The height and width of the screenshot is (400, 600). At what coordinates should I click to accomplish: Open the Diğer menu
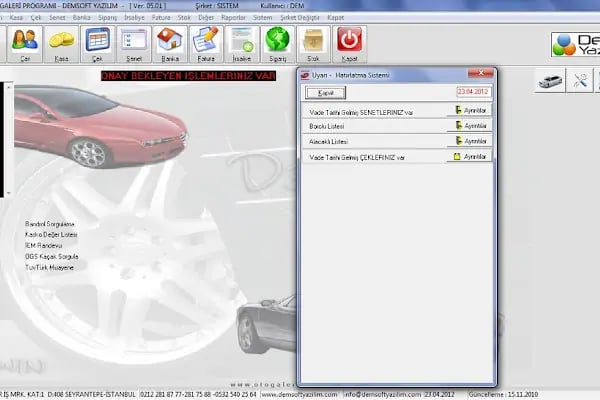coord(206,18)
